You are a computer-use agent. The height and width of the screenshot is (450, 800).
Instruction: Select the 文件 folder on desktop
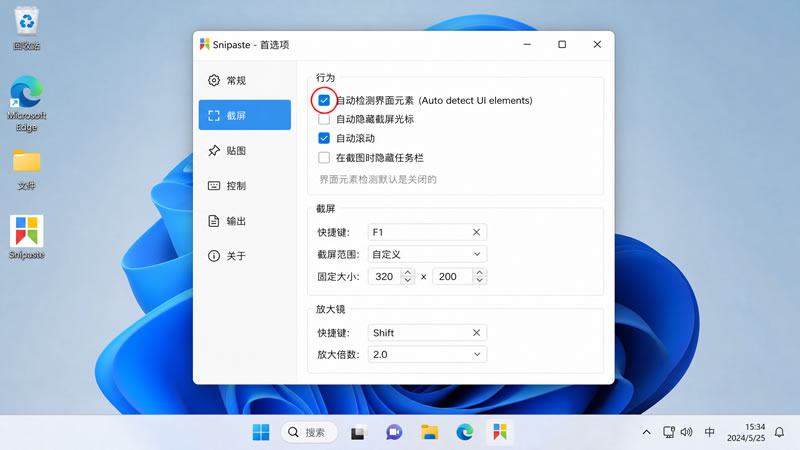pyautogui.click(x=27, y=170)
